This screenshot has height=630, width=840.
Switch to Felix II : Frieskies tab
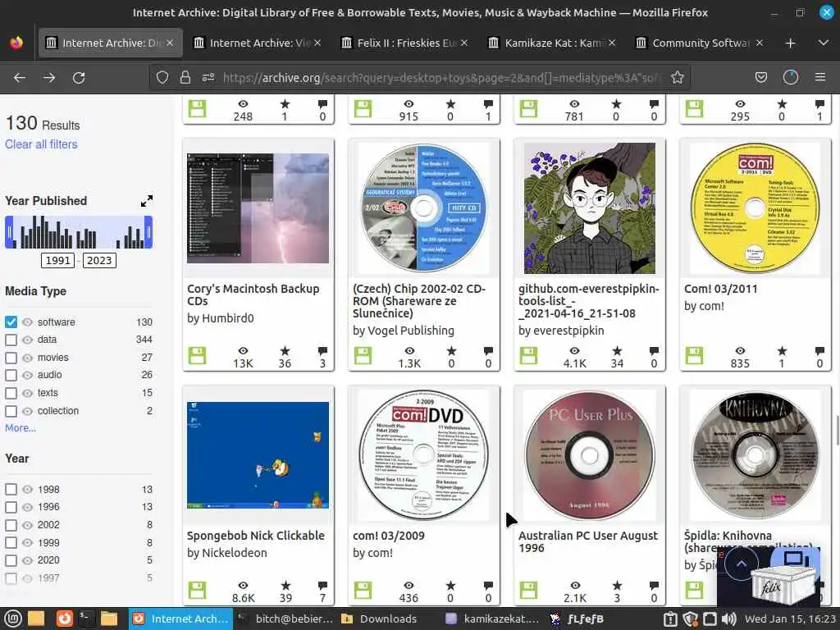coord(404,43)
